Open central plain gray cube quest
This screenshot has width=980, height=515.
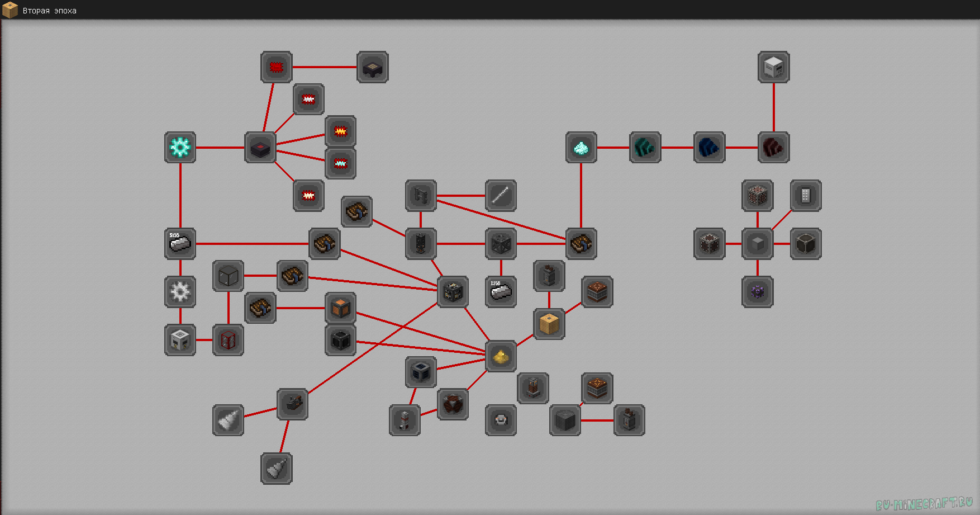[x=758, y=244]
